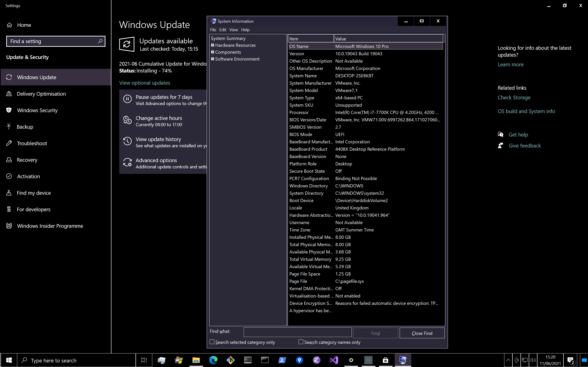Image resolution: width=588 pixels, height=367 pixels.
Task: Open the File menu in System Information
Action: tap(213, 30)
